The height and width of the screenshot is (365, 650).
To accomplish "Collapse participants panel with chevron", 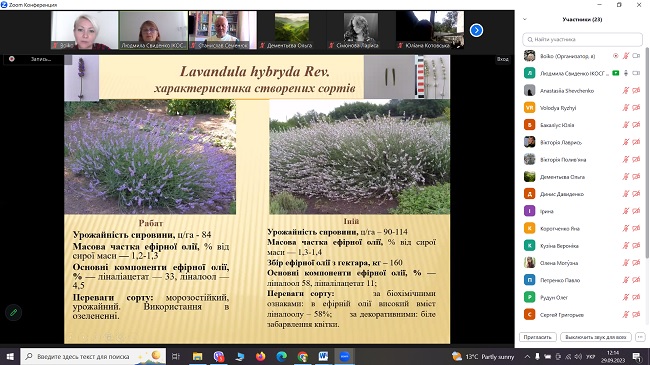I will click(525, 19).
